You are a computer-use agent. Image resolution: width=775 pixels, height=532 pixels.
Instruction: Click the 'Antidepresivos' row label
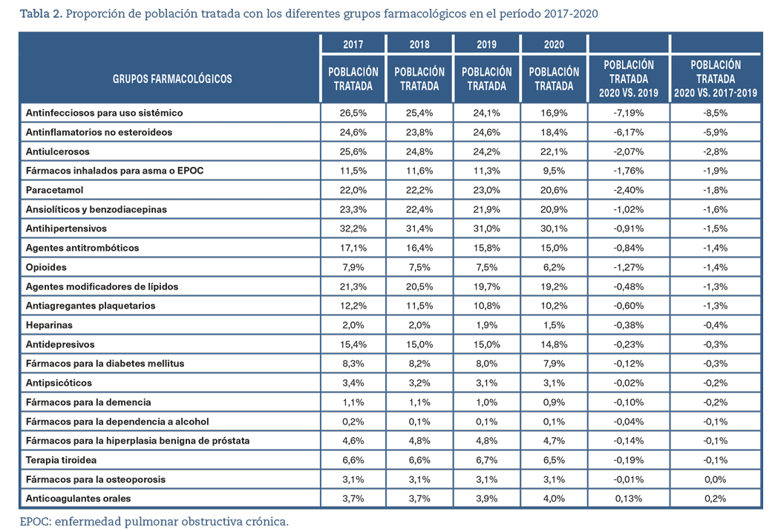[x=60, y=344]
